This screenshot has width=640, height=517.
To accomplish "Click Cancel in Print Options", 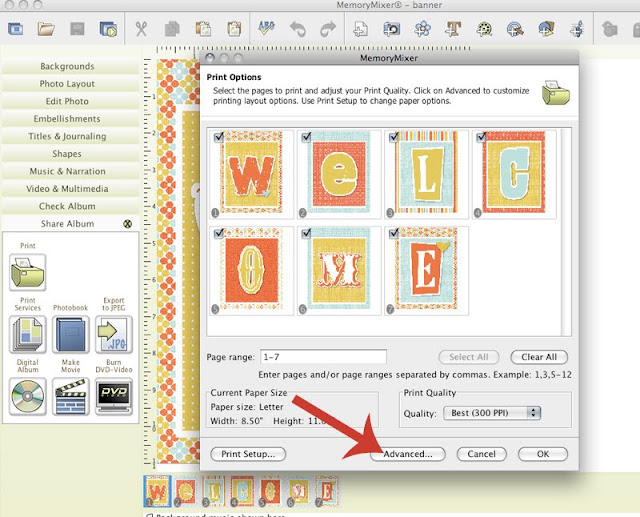I will click(x=481, y=454).
